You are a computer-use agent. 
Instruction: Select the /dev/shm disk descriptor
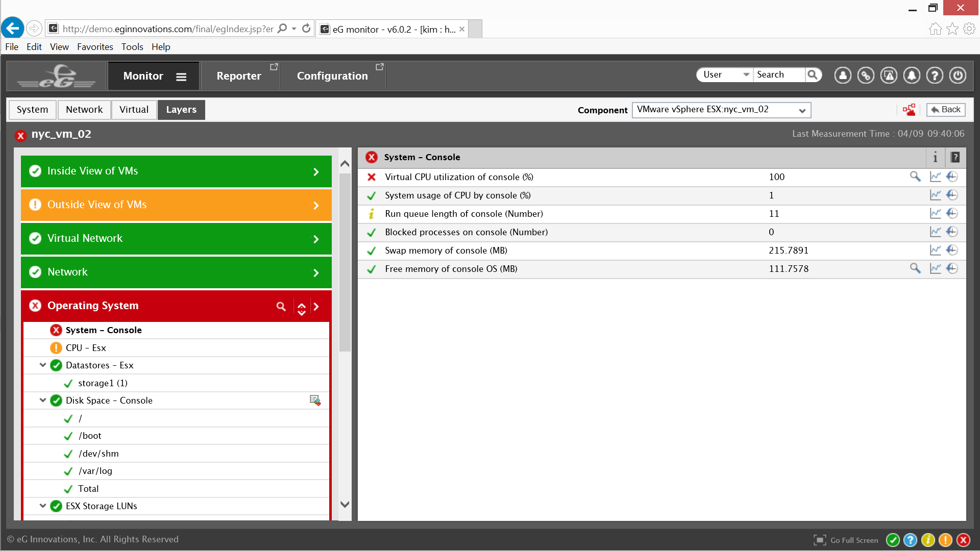99,454
